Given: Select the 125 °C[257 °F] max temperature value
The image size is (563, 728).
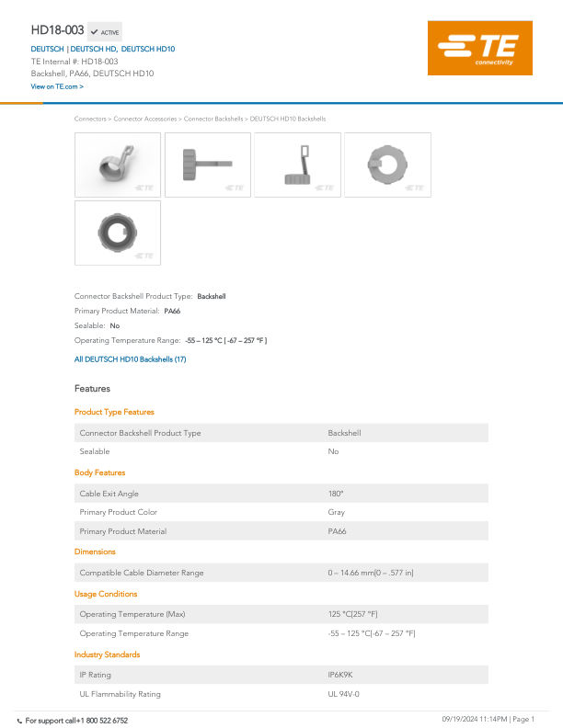Looking at the screenshot, I should click(x=352, y=614).
